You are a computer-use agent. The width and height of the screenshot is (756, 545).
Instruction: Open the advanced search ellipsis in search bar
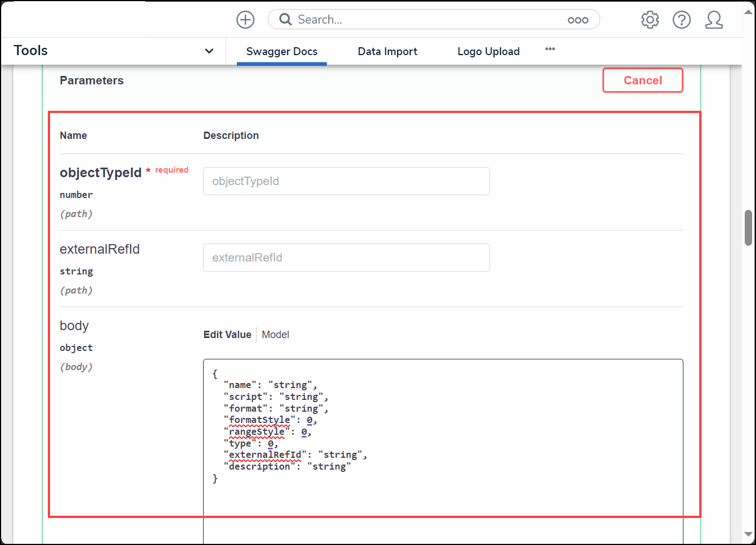[578, 20]
